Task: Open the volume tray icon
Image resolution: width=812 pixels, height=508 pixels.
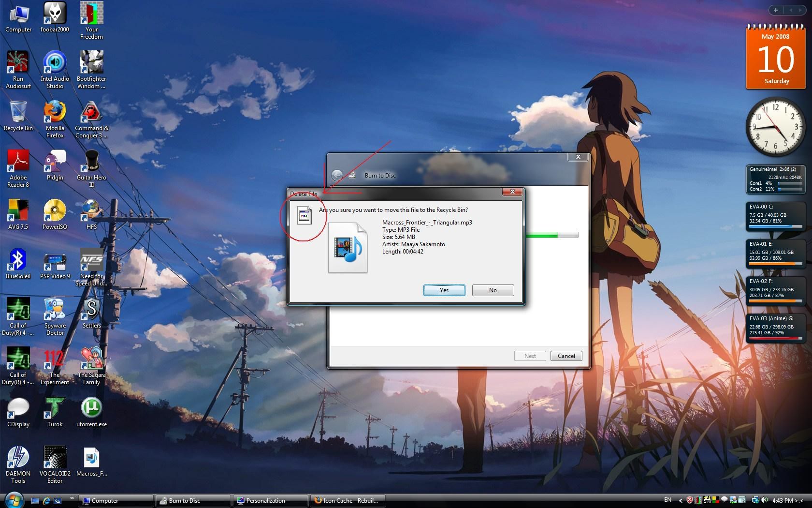Action: pyautogui.click(x=764, y=500)
